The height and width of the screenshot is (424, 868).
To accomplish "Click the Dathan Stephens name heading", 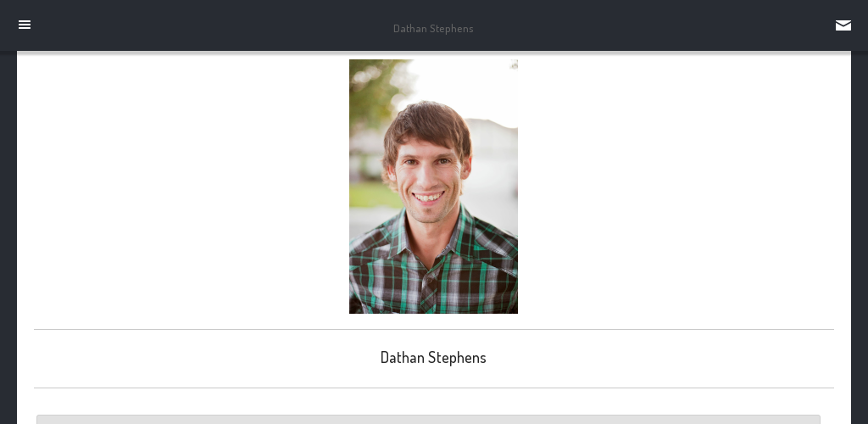I will 433,358.
